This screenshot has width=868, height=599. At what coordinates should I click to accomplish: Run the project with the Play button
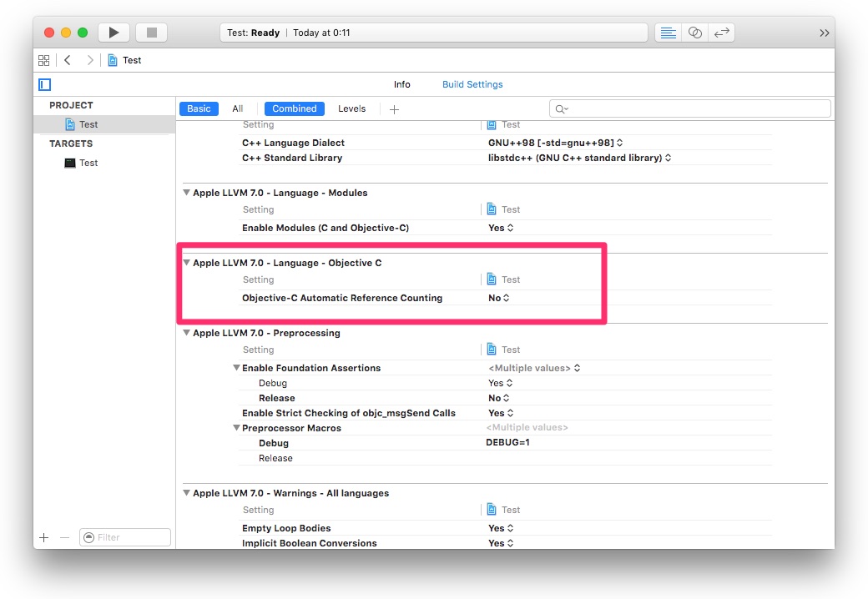(x=114, y=33)
